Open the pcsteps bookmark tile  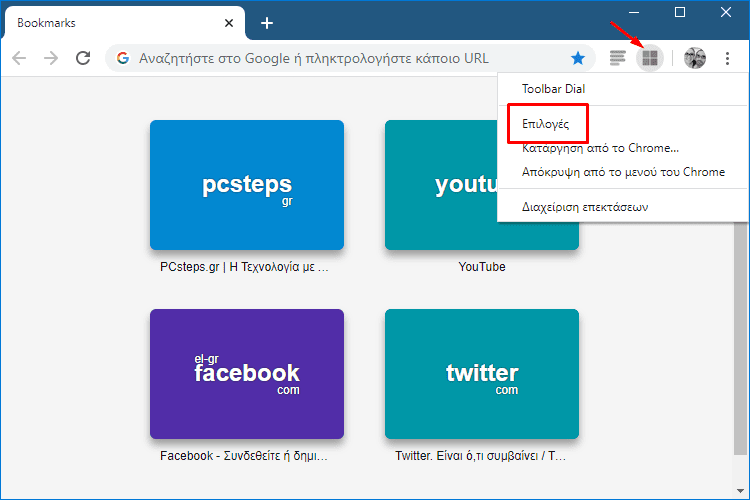(x=247, y=185)
